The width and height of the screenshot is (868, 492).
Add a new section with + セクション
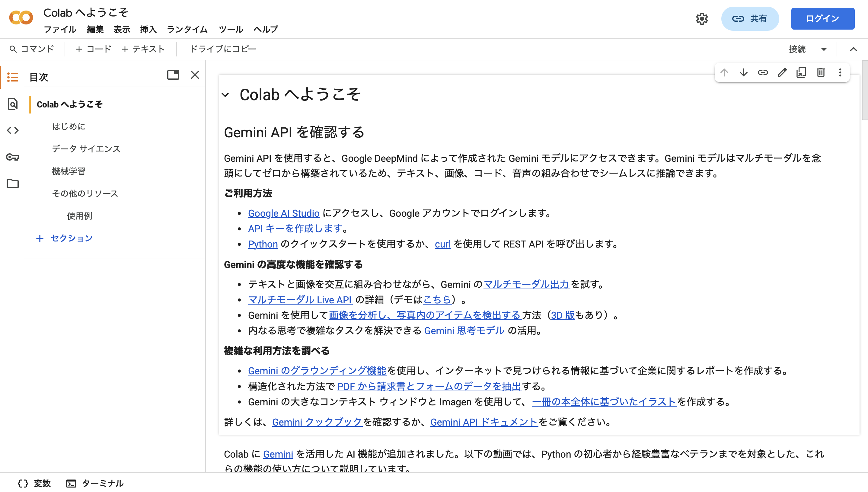(64, 238)
